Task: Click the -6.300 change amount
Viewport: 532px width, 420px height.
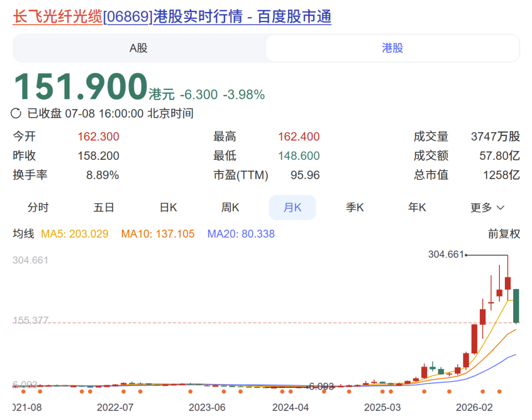Action: [x=198, y=94]
